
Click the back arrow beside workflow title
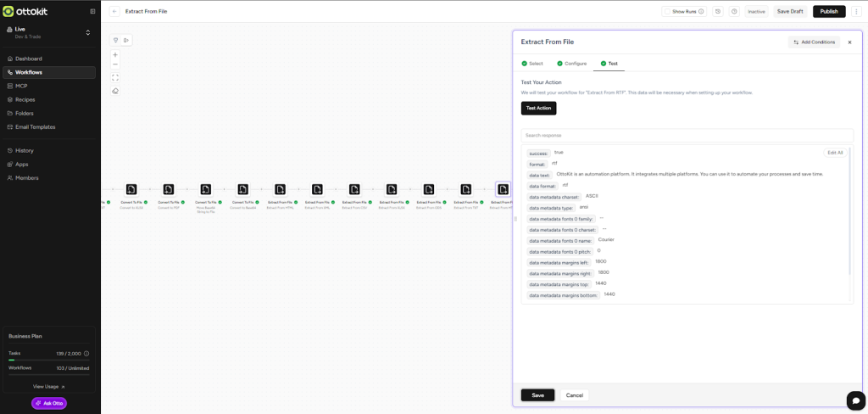(x=114, y=11)
